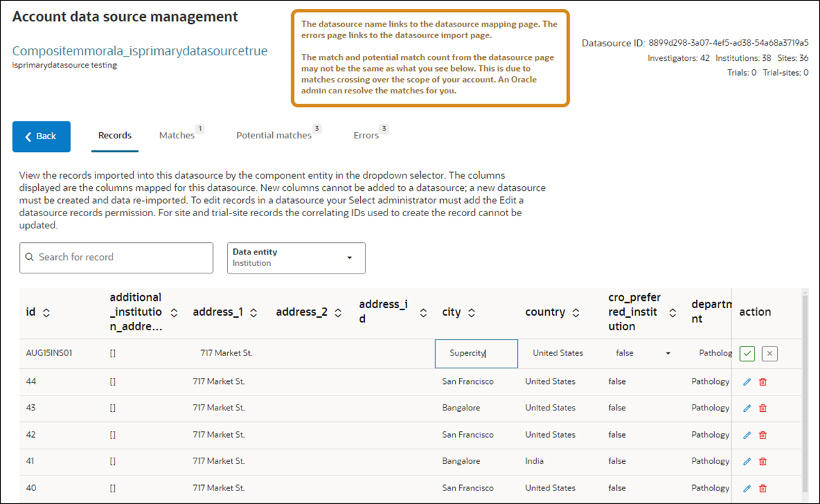
Task: Edit record 42 with pencil icon
Action: (x=747, y=435)
